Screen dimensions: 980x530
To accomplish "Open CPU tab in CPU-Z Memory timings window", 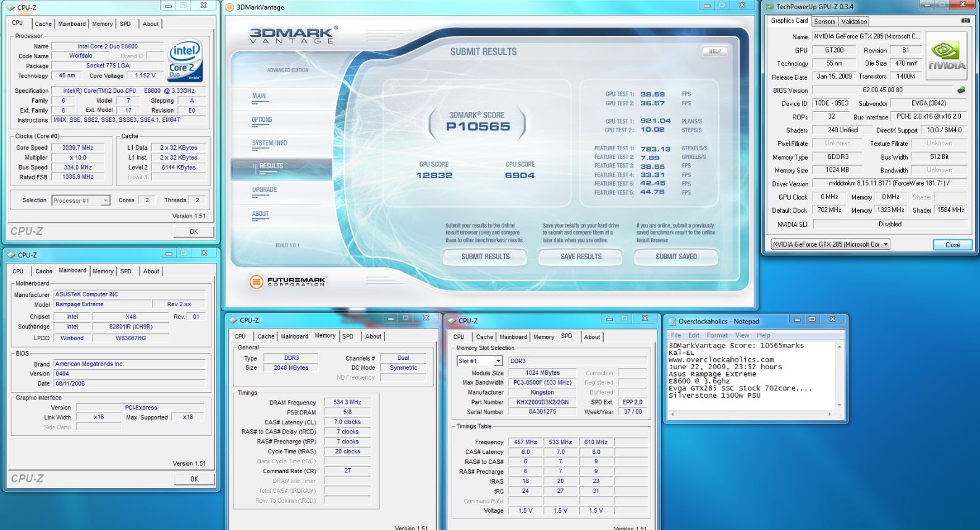I will [x=240, y=336].
